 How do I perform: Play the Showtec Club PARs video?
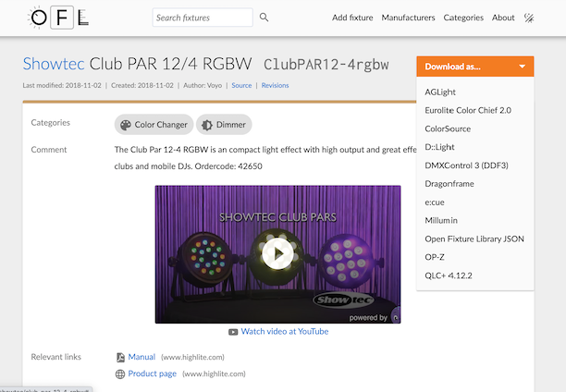pyautogui.click(x=277, y=253)
